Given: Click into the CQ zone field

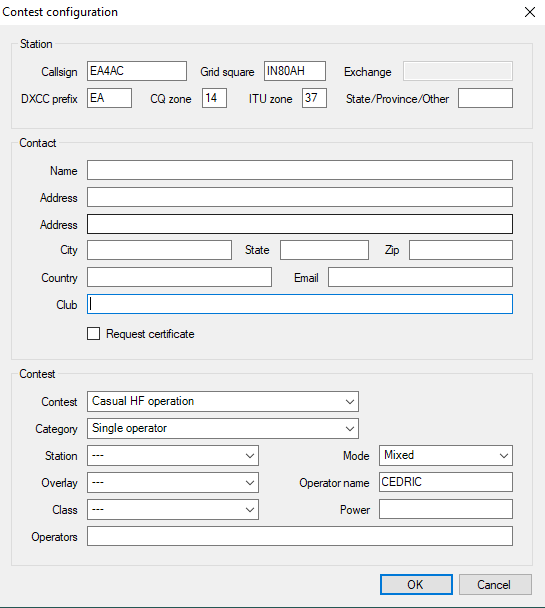Looking at the screenshot, I should 214,98.
